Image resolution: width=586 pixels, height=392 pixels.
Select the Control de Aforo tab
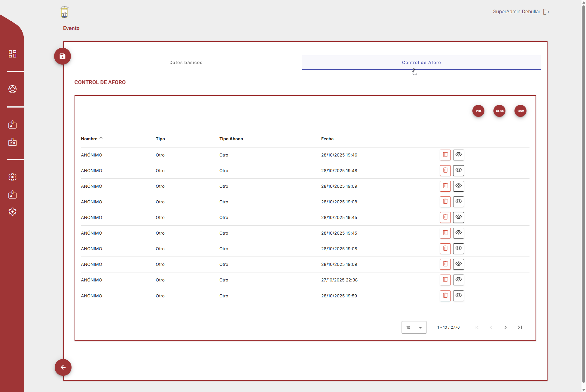click(421, 62)
